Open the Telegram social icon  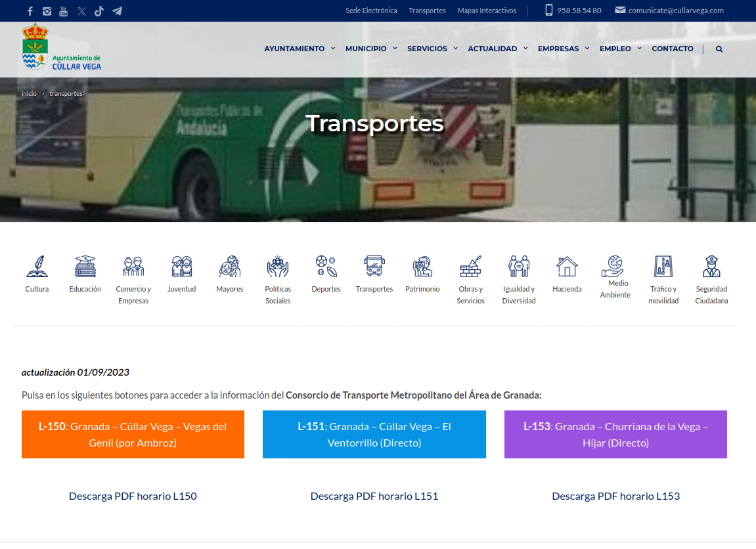click(x=117, y=11)
